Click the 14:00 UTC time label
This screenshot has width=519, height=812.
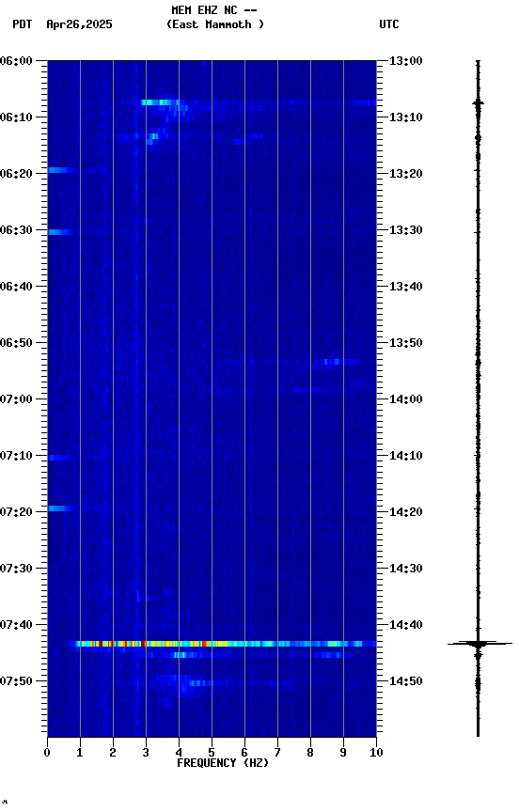406,399
